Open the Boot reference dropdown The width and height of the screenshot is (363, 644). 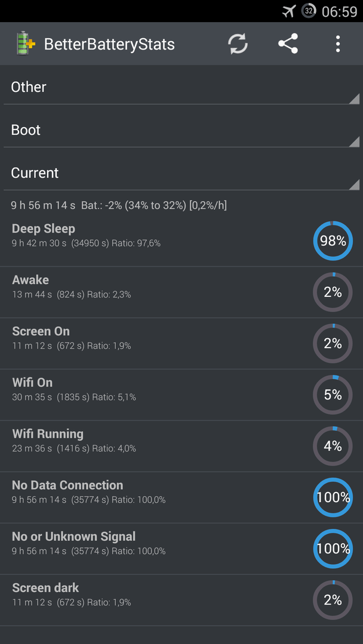coord(181,130)
